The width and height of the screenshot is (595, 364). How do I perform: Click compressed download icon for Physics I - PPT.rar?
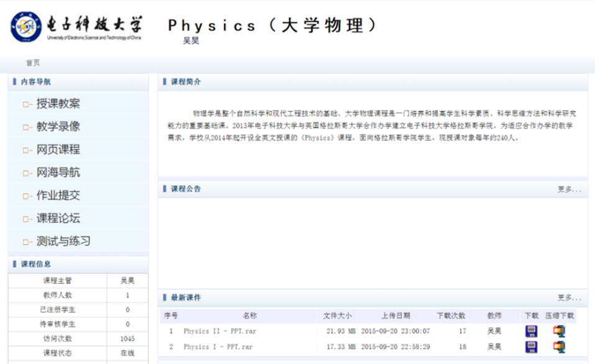tap(558, 347)
